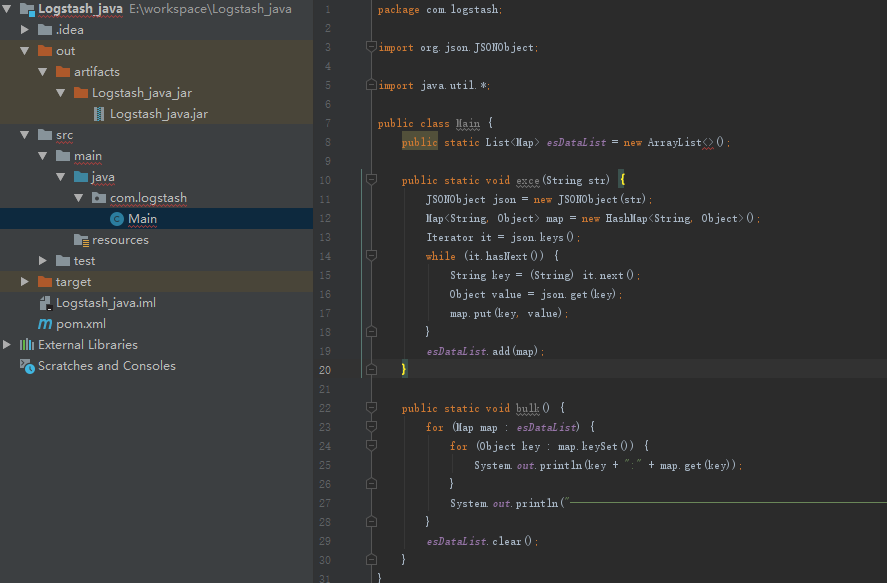Click 'esDataList.add(map)' on line 19
Screen dimensions: 887x583
click(x=483, y=351)
